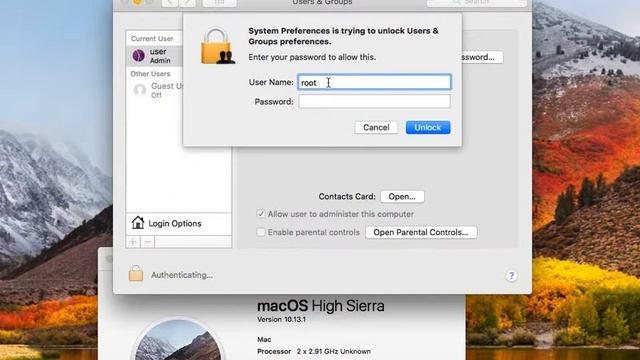Click the authenticating padlock icon
This screenshot has width=640, height=360.
136,273
